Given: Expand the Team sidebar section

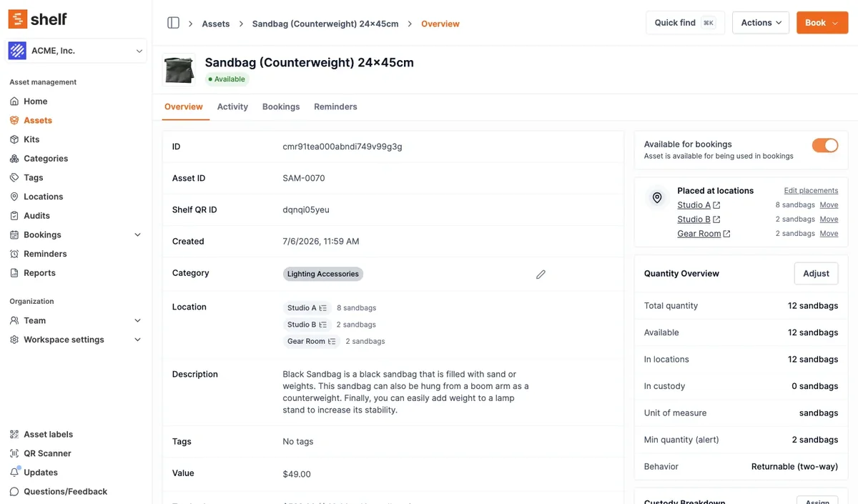Looking at the screenshot, I should tap(138, 320).
